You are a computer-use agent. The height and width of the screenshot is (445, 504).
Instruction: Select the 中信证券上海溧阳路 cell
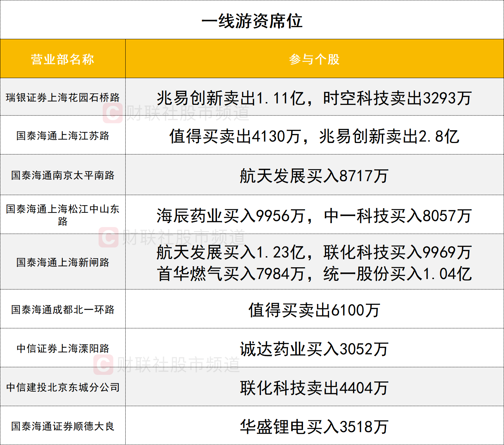coord(63,348)
